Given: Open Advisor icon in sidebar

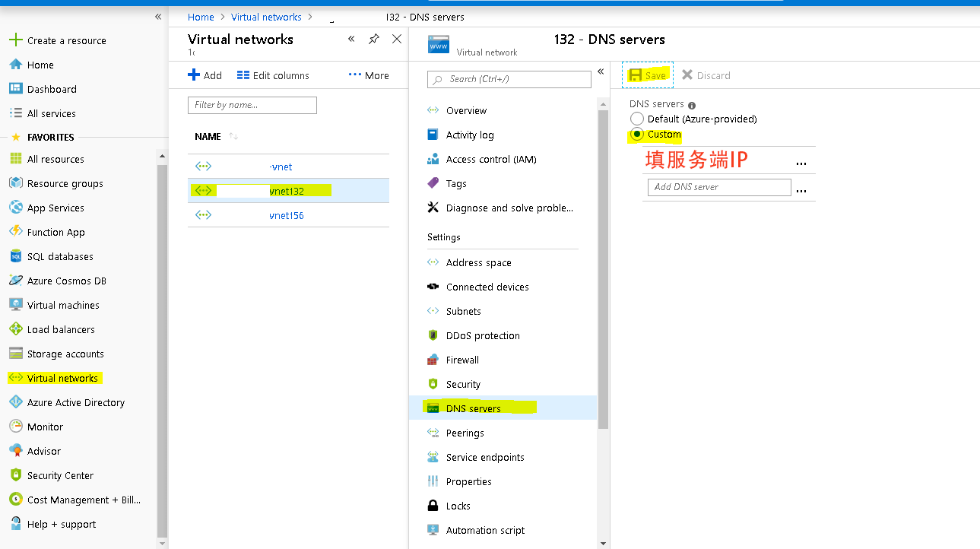Looking at the screenshot, I should tap(16, 451).
